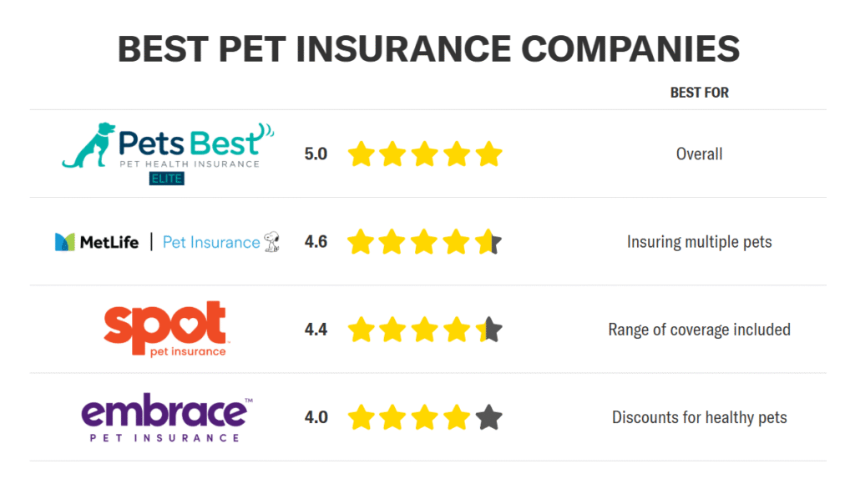855x504 pixels.
Task: Select the 5.0 rating score
Action: pos(316,154)
